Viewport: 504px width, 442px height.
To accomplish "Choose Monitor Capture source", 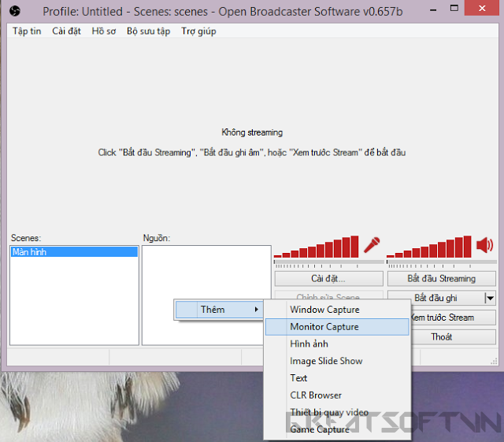I will 337,327.
